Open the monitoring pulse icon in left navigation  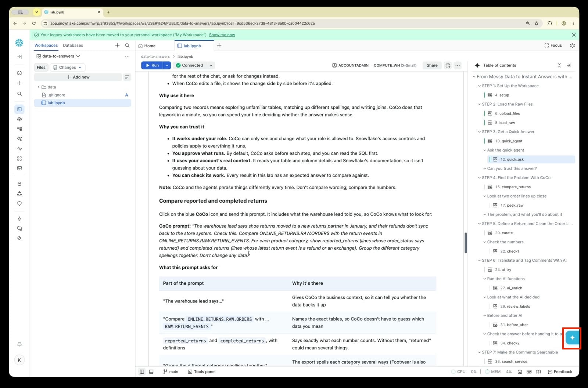pos(19,149)
